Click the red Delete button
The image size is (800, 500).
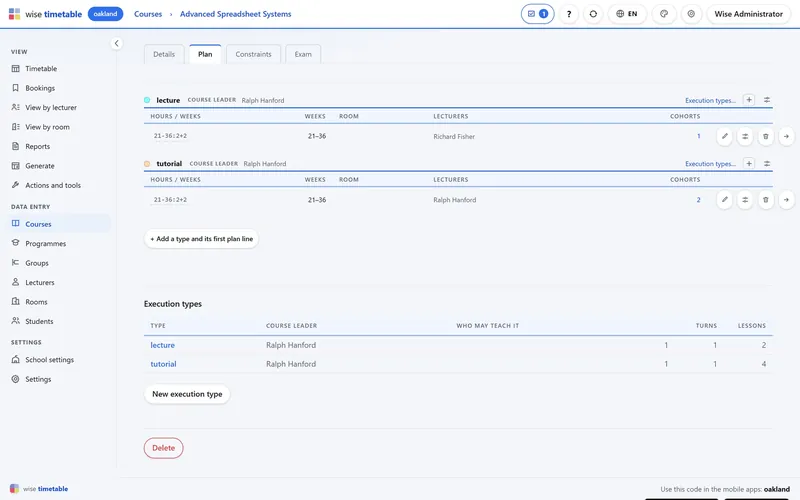pyautogui.click(x=163, y=448)
